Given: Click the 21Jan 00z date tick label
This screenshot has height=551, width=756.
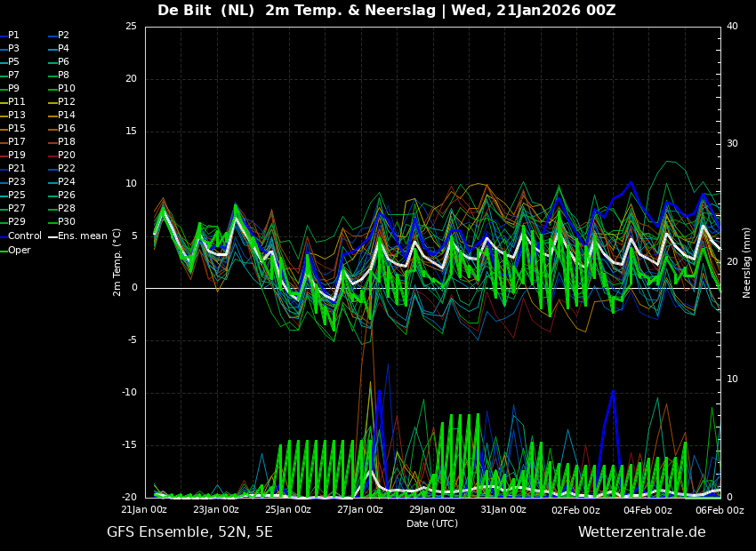Looking at the screenshot, I should pos(144,510).
